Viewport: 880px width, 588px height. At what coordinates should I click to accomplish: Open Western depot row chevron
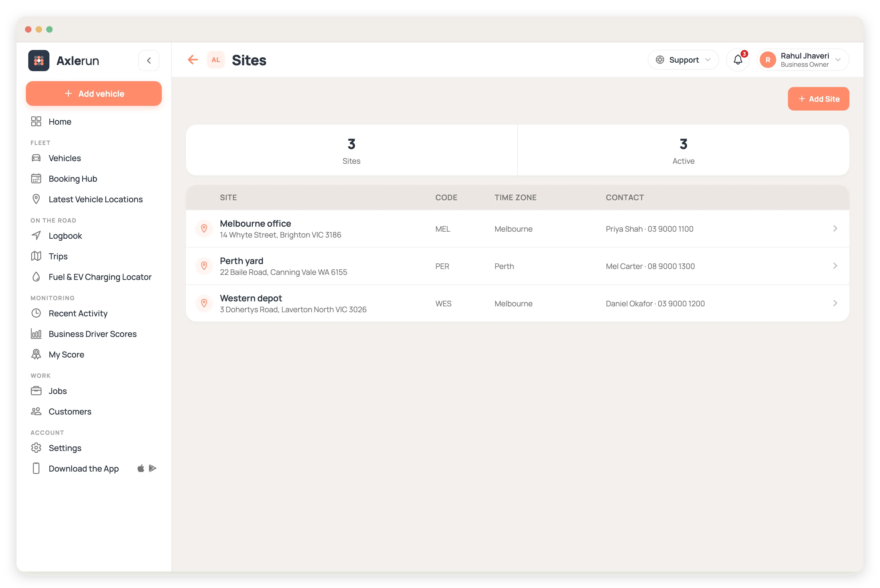835,303
